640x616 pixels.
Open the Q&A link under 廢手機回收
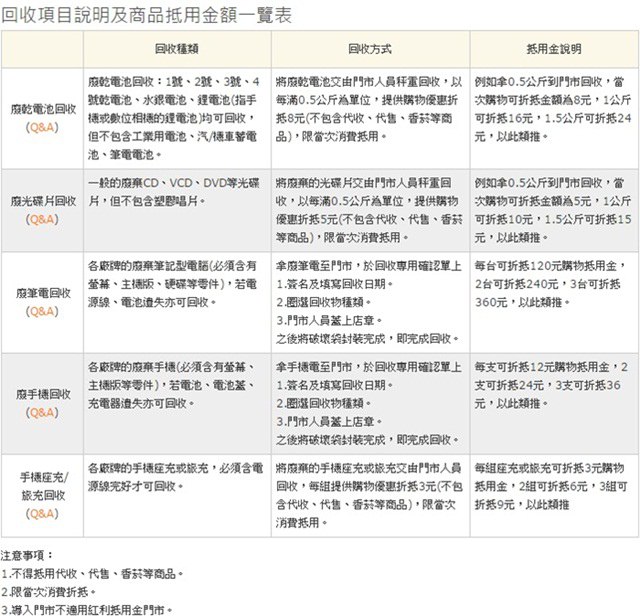pyautogui.click(x=42, y=413)
